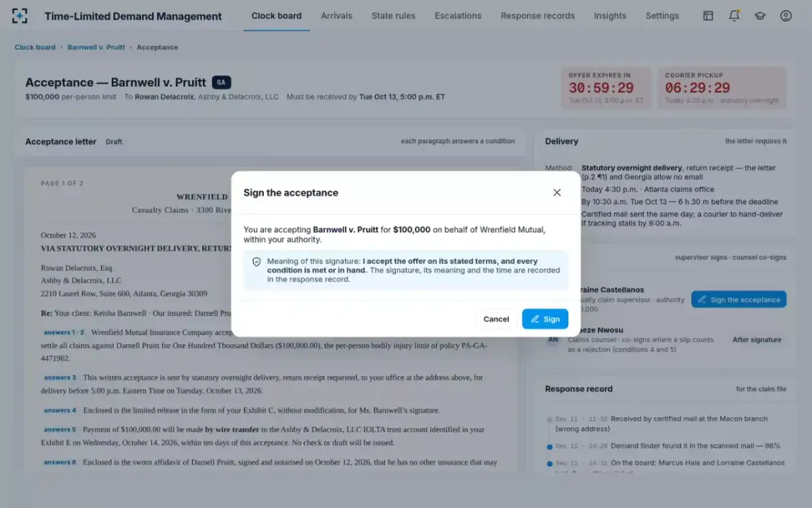Image resolution: width=812 pixels, height=508 pixels.
Task: Click the Offer expires in countdown timer
Action: (x=606, y=88)
